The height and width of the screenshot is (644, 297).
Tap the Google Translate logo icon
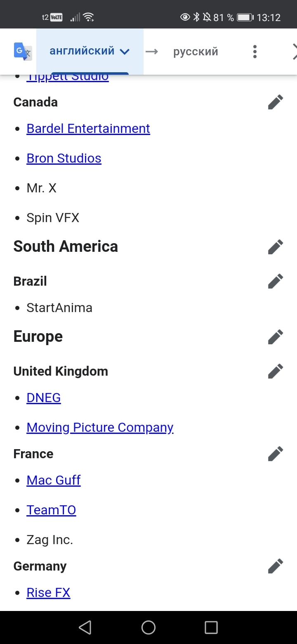click(23, 52)
